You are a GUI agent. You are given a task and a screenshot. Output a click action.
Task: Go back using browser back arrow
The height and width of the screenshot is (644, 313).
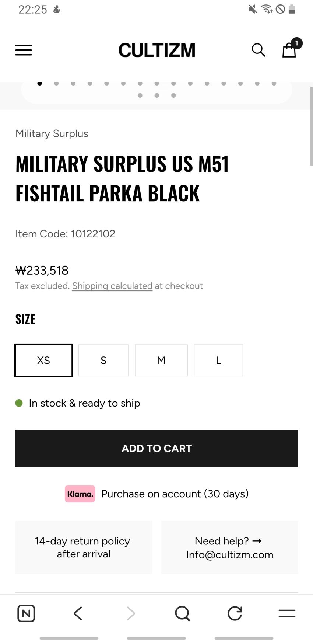tap(78, 613)
